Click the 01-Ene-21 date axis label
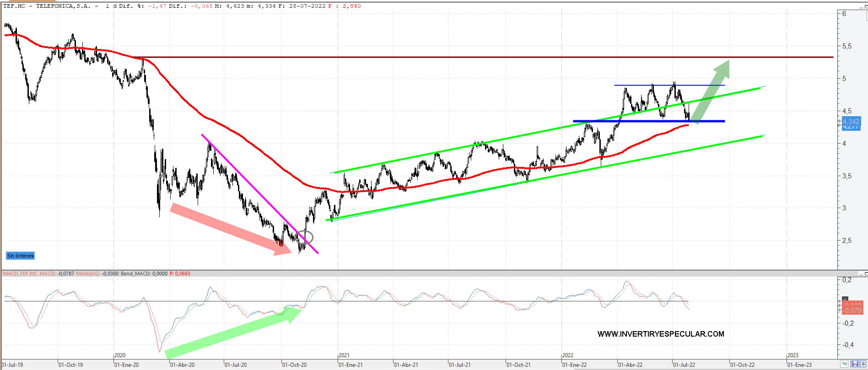The height and width of the screenshot is (370, 868). pos(351,365)
